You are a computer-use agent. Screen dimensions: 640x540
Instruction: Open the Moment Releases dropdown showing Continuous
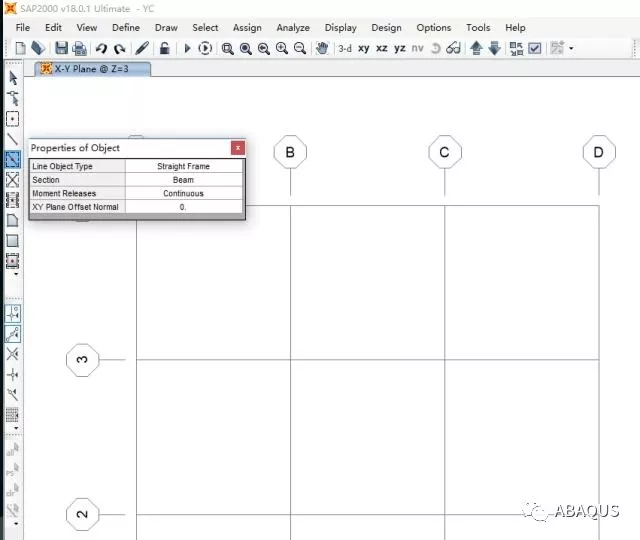pyautogui.click(x=184, y=193)
